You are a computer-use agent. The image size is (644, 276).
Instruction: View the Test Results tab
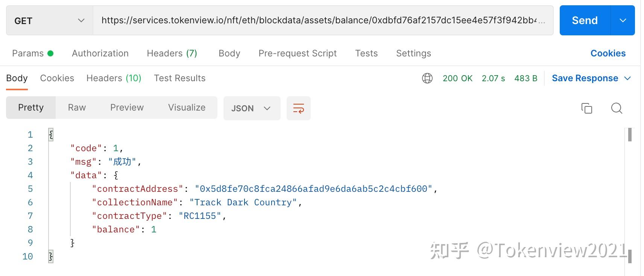click(x=179, y=78)
